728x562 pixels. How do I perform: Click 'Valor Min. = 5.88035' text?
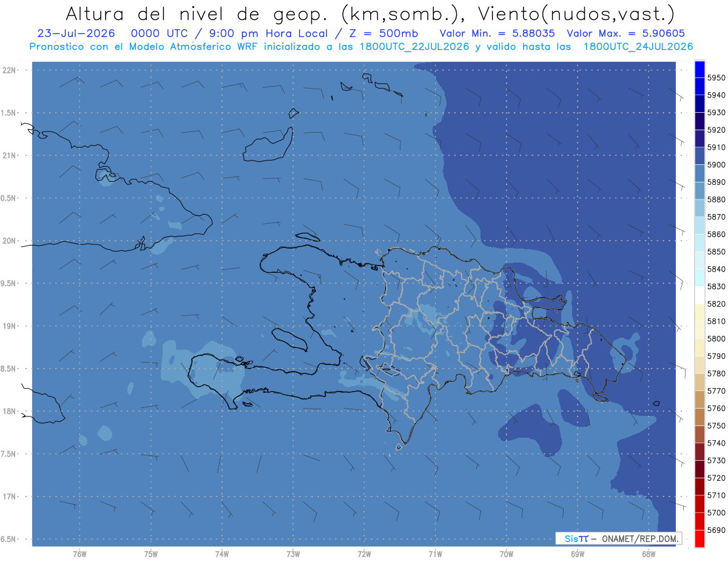(496, 33)
